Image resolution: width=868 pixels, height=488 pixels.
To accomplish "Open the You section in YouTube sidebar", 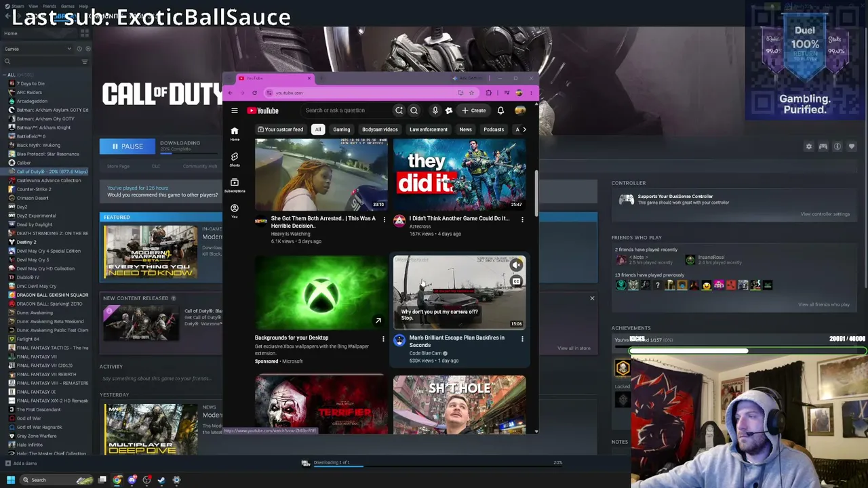I will [x=235, y=210].
